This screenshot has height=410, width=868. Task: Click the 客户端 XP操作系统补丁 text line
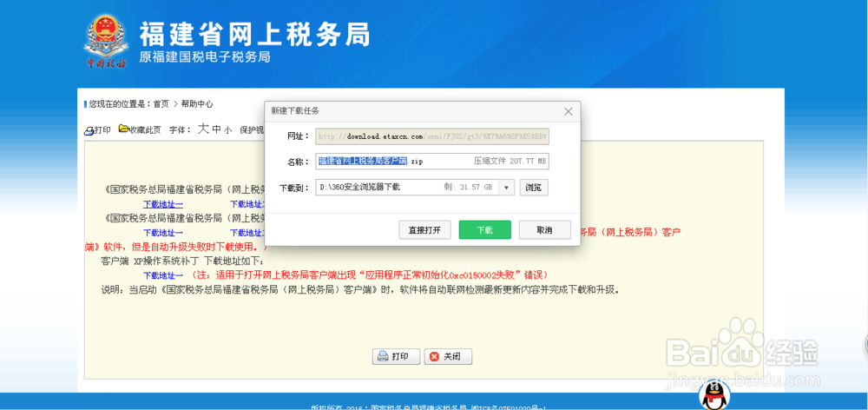coord(182,261)
